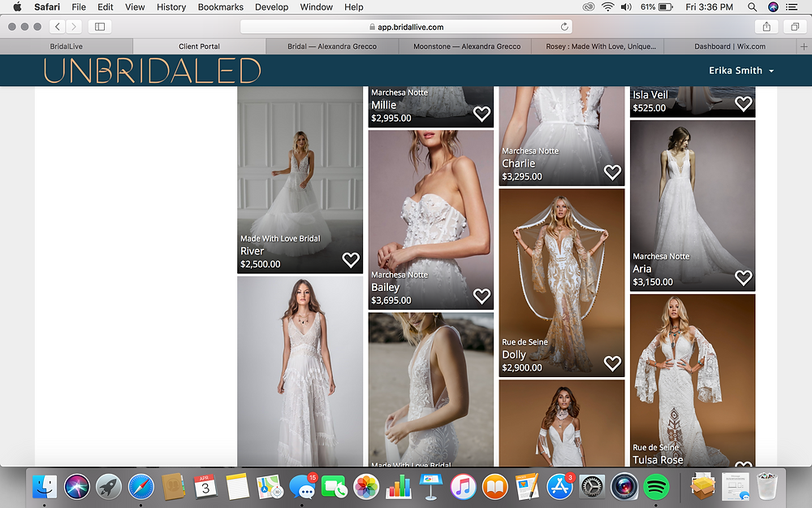Screen dimensions: 812x508
Task: Open Photos in the Dock
Action: [366, 487]
